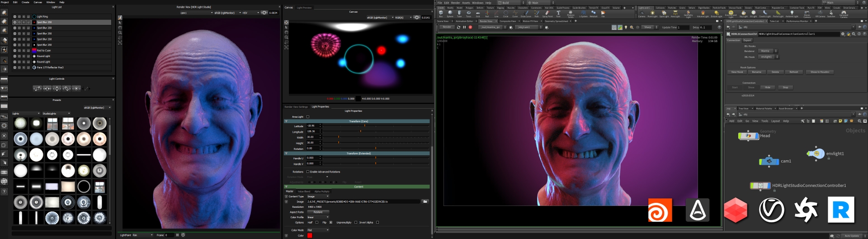Select the HDRLightStudioConnectionController1 node
Viewport: 868px width, 239px height.
click(760, 186)
